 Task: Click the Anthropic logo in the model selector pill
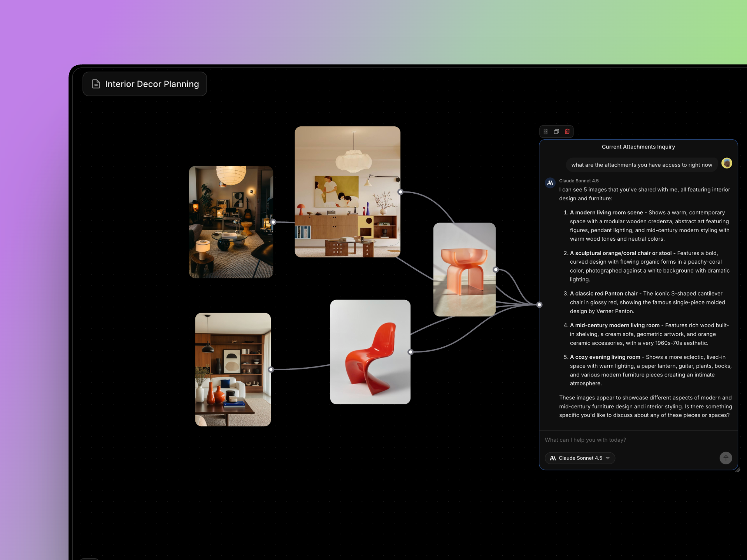pyautogui.click(x=553, y=458)
